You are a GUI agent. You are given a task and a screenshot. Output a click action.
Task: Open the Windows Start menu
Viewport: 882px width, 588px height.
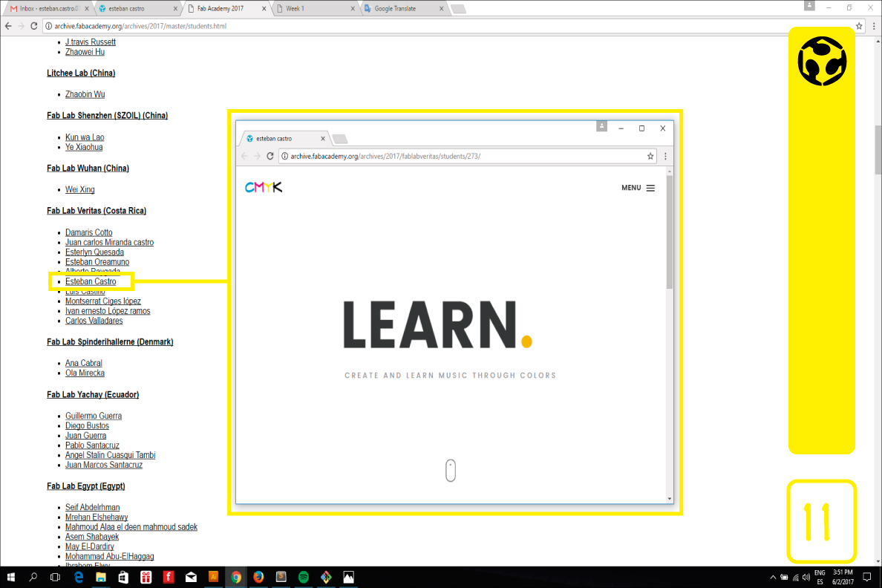10,578
